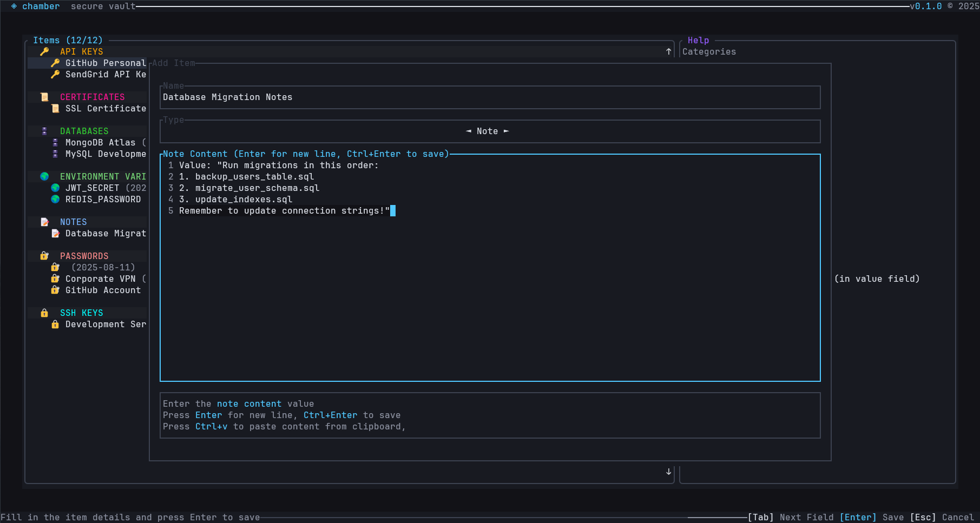Click the globe icon beside ENVIRONMENT VARI
980x523 pixels.
[x=44, y=177]
